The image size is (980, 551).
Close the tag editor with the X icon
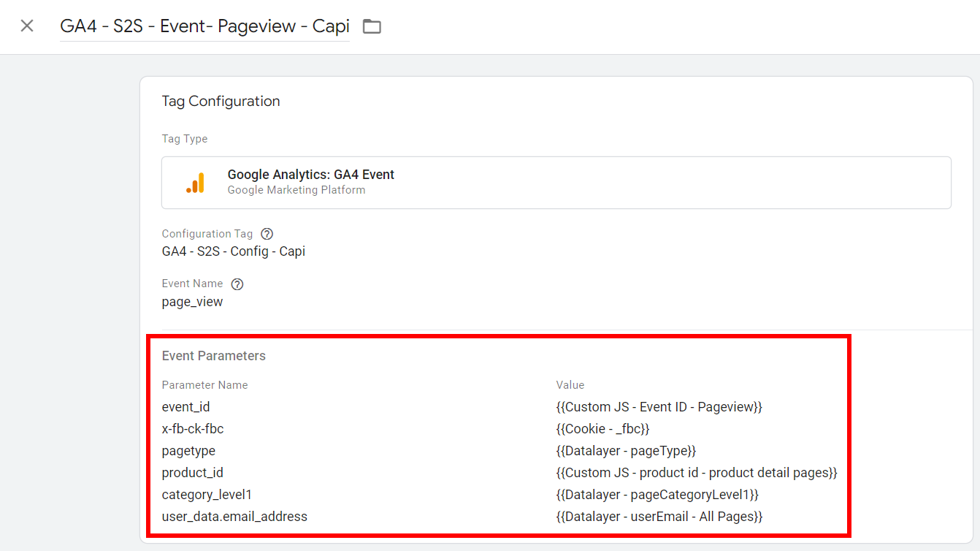tap(27, 26)
